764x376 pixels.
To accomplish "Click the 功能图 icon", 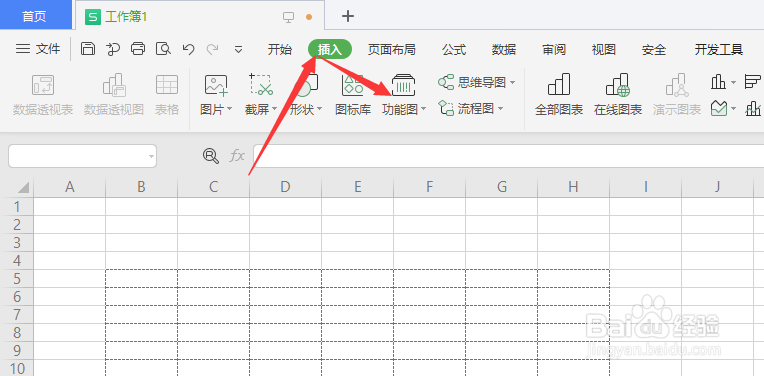I will coord(403,84).
